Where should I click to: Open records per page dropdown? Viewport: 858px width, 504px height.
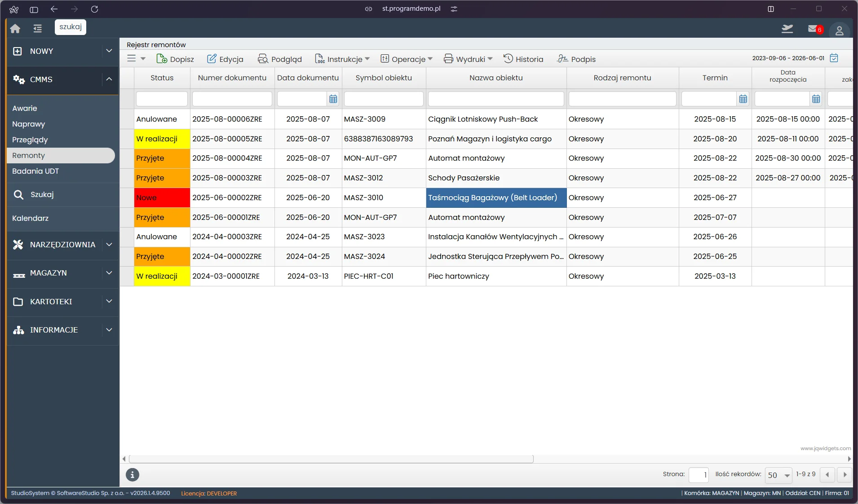(x=778, y=475)
